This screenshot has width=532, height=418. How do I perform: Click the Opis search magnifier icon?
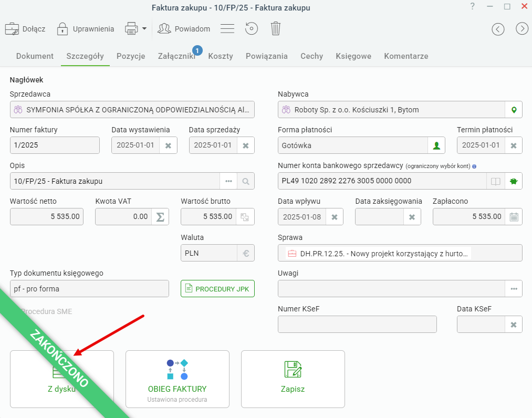[x=246, y=181]
